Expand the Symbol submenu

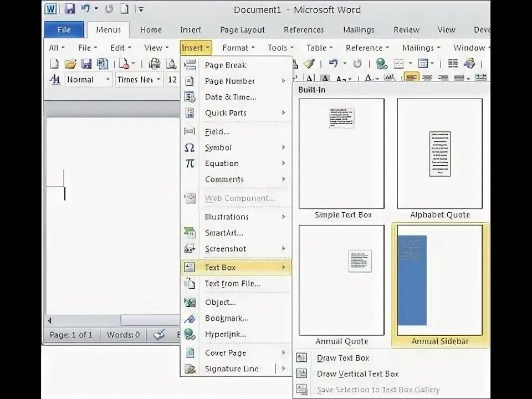(236, 147)
